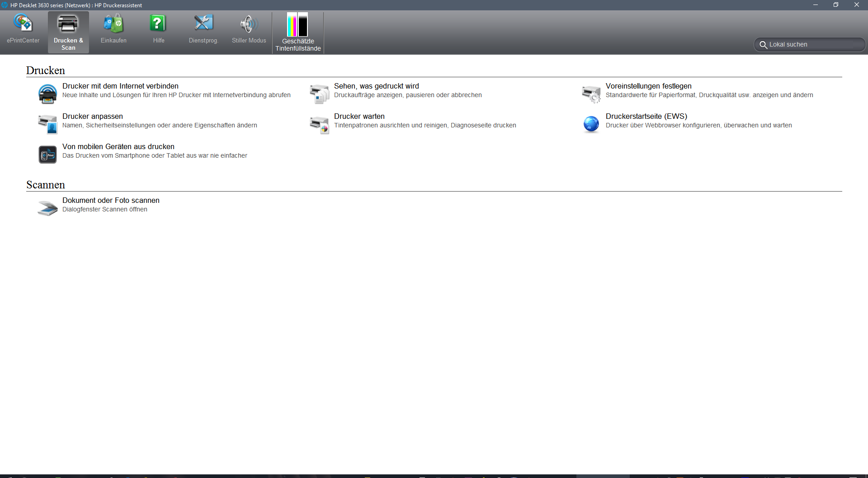868x478 pixels.
Task: Minimize the HP Druckerassistent window
Action: tap(816, 5)
